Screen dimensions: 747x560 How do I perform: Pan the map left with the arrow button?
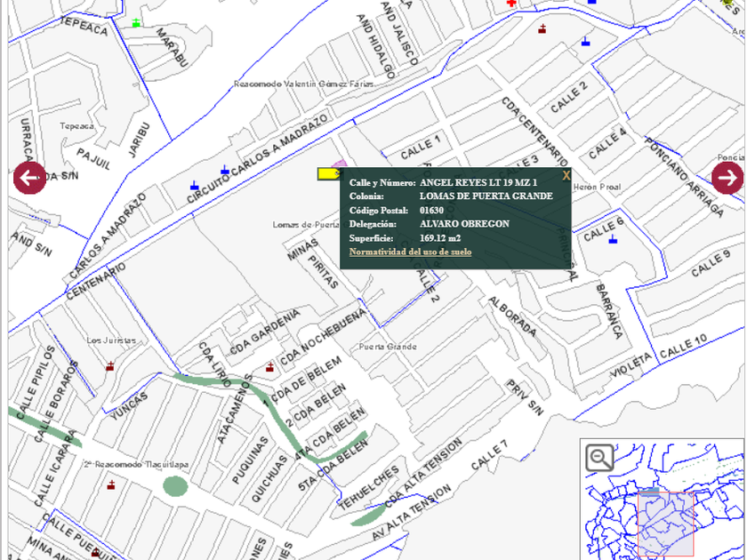(x=29, y=178)
